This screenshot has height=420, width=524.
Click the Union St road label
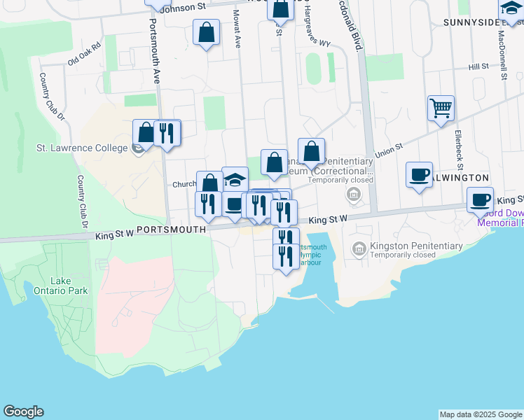[x=389, y=150]
